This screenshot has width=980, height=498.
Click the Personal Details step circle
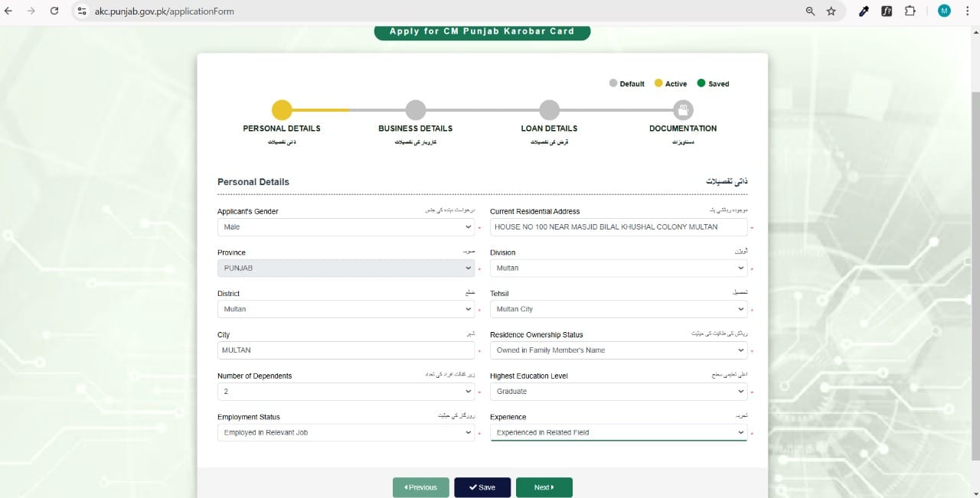tap(282, 109)
